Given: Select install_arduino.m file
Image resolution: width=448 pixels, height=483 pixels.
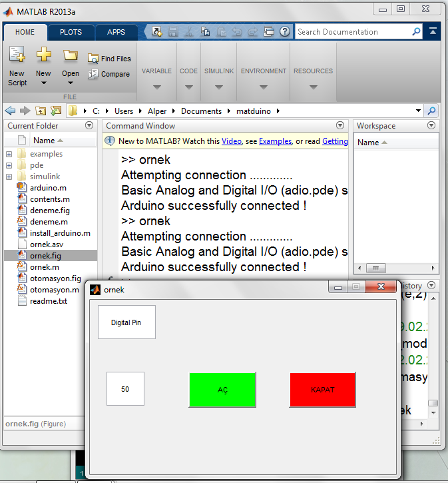Looking at the screenshot, I should pyautogui.click(x=60, y=233).
